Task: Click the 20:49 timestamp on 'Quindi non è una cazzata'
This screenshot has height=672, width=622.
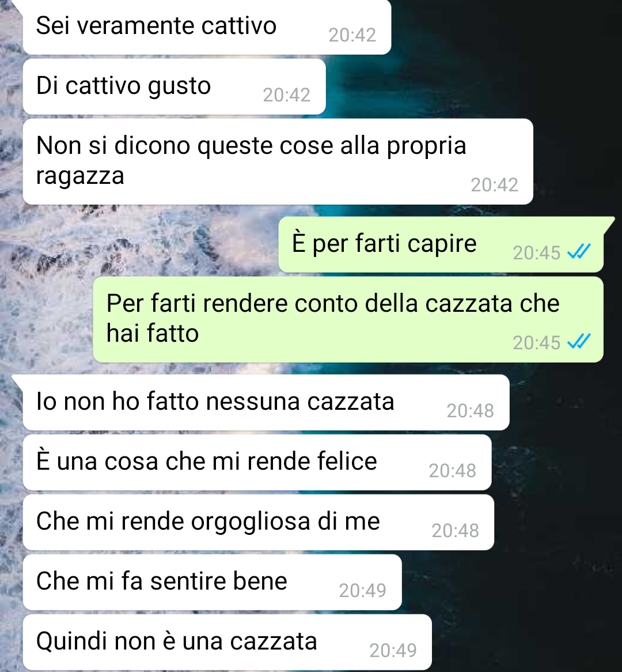Action: pyautogui.click(x=393, y=651)
